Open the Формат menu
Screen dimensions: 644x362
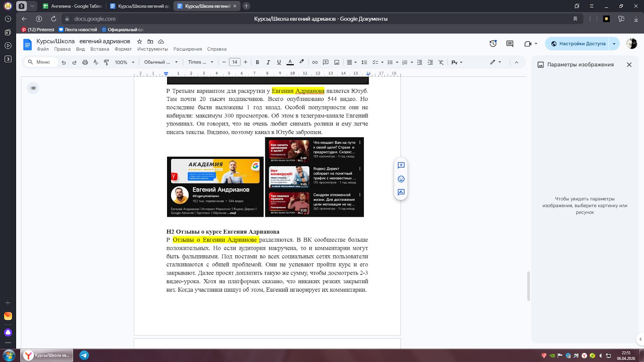(x=123, y=49)
